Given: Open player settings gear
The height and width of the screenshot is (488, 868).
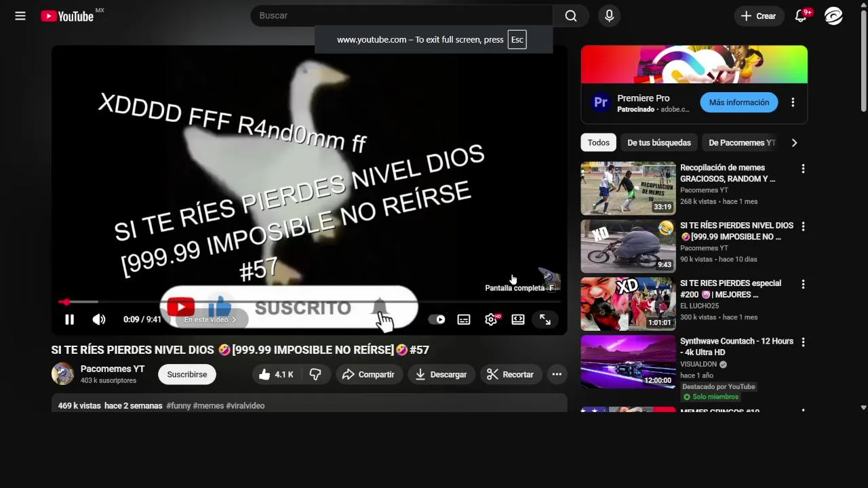Looking at the screenshot, I should (x=491, y=319).
